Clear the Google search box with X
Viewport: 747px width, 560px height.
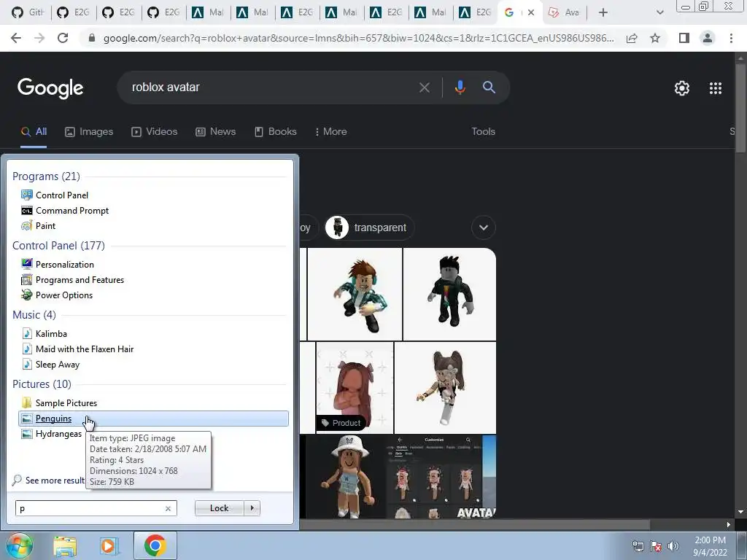pos(424,87)
